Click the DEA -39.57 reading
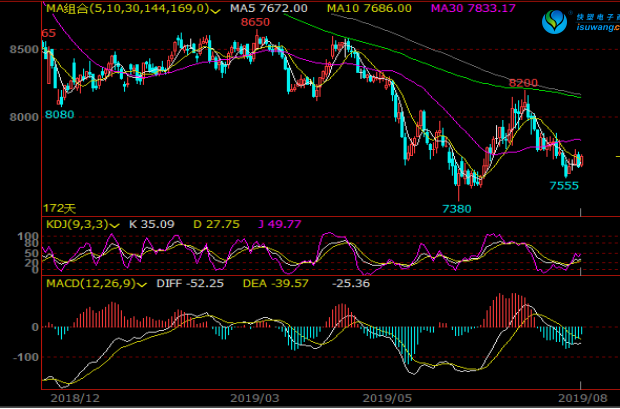The width and height of the screenshot is (620, 409). click(276, 283)
